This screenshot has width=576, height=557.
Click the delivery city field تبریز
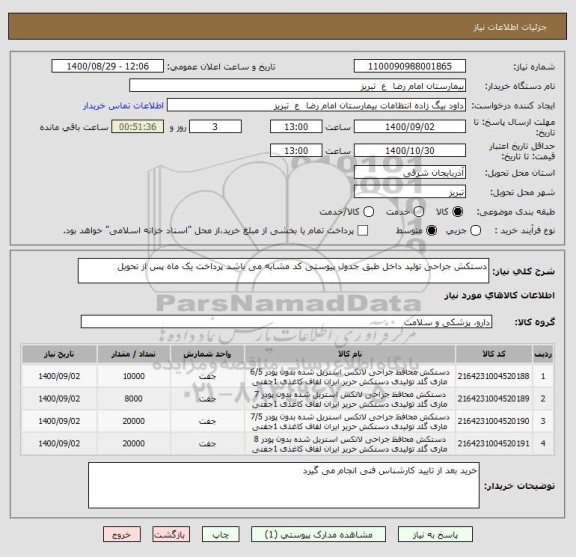pos(410,192)
